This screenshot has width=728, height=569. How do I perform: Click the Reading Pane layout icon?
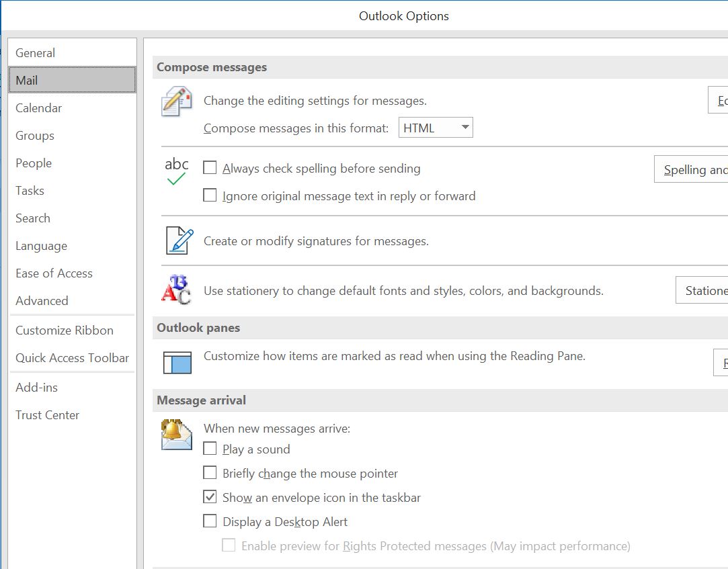[x=177, y=363]
